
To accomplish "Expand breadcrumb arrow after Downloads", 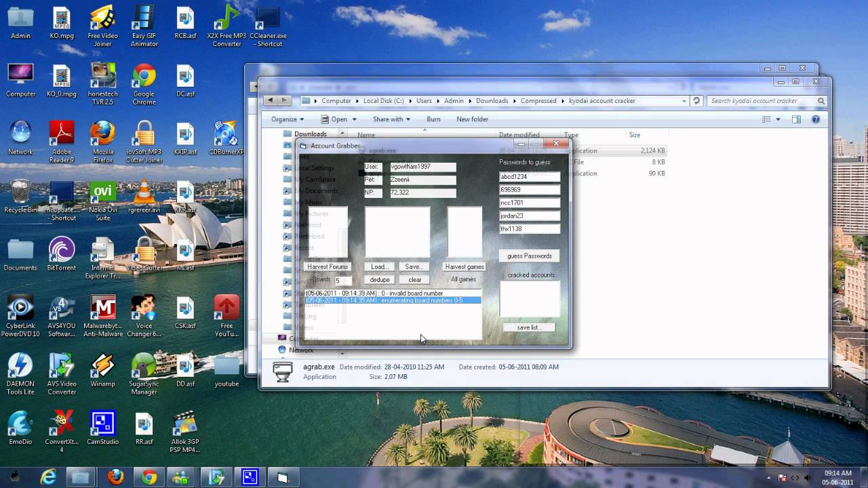I will [514, 101].
